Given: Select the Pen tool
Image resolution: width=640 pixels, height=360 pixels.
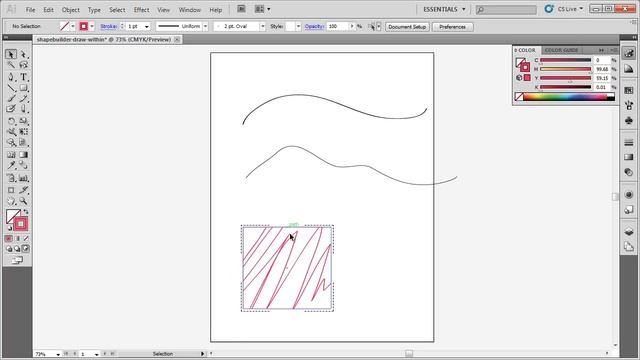Looking at the screenshot, I should click(11, 77).
